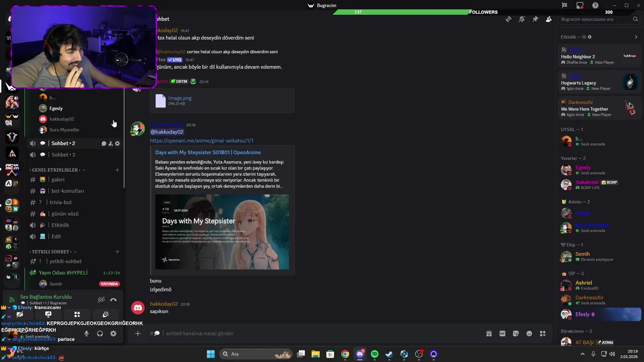This screenshot has height=362, width=644.
Task: Open the Days with My Stepsister embed thumbnail
Action: (222, 232)
